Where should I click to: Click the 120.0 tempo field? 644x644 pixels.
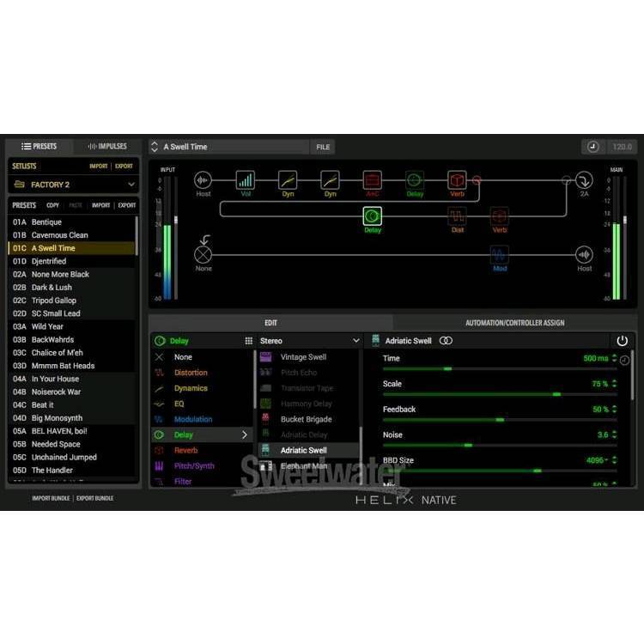point(622,147)
